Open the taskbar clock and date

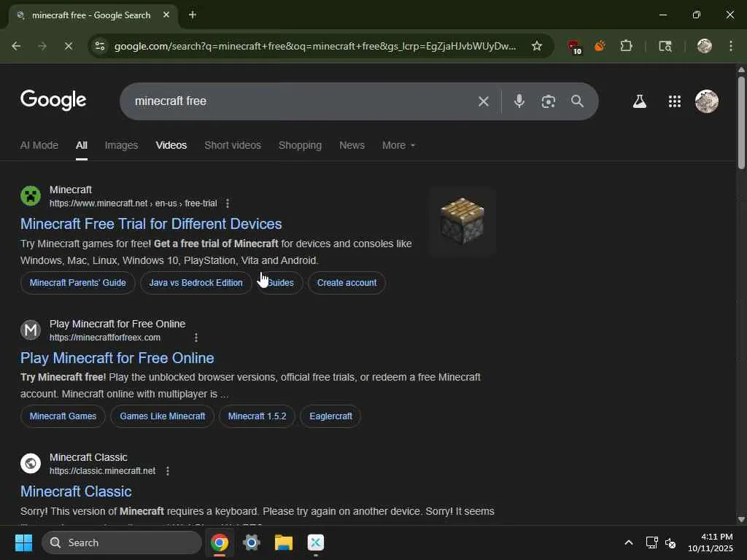coord(711,542)
